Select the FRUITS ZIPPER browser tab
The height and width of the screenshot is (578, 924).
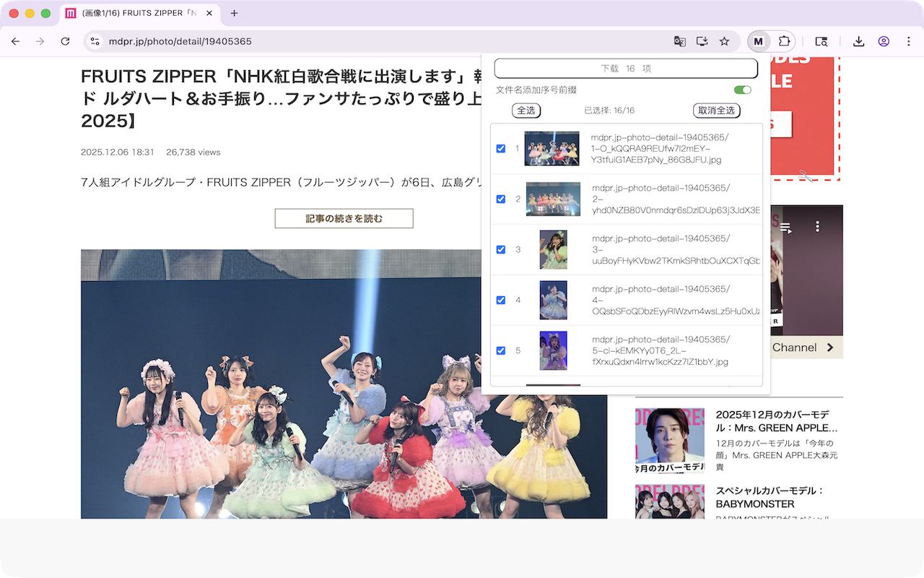click(137, 13)
